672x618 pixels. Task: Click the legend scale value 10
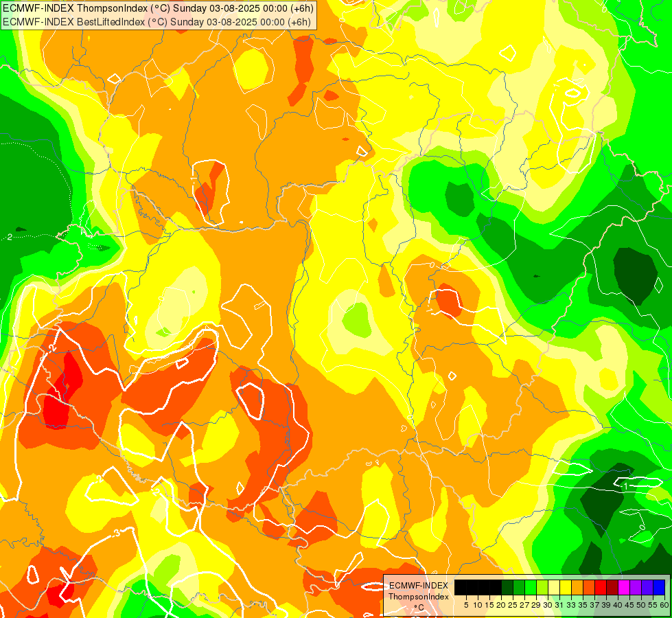pyautogui.click(x=478, y=605)
